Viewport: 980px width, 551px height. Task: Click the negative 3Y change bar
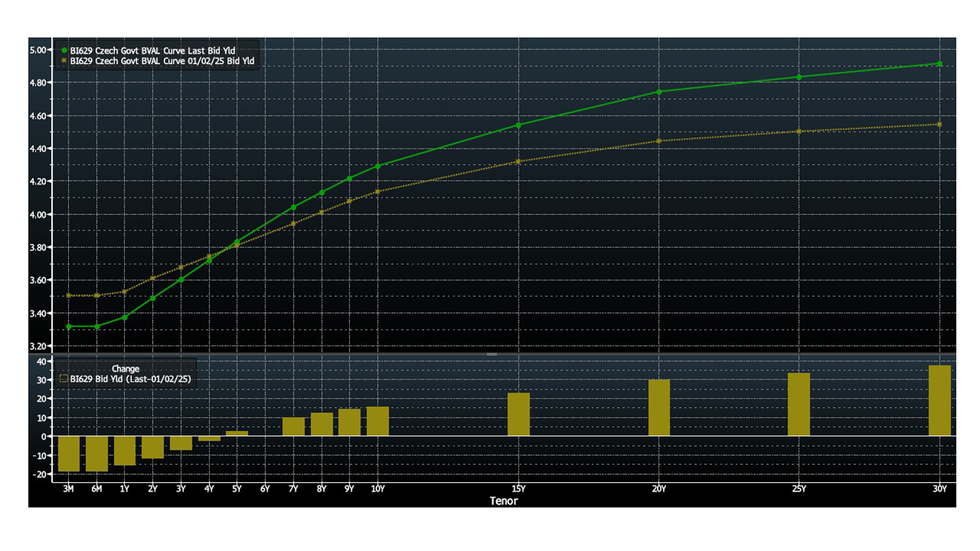click(181, 443)
